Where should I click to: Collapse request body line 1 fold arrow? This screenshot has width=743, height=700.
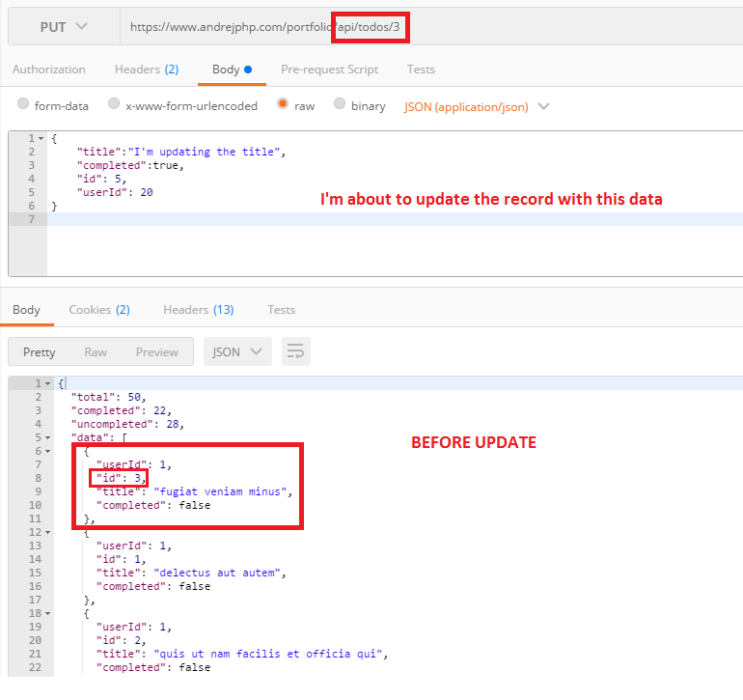(x=41, y=138)
